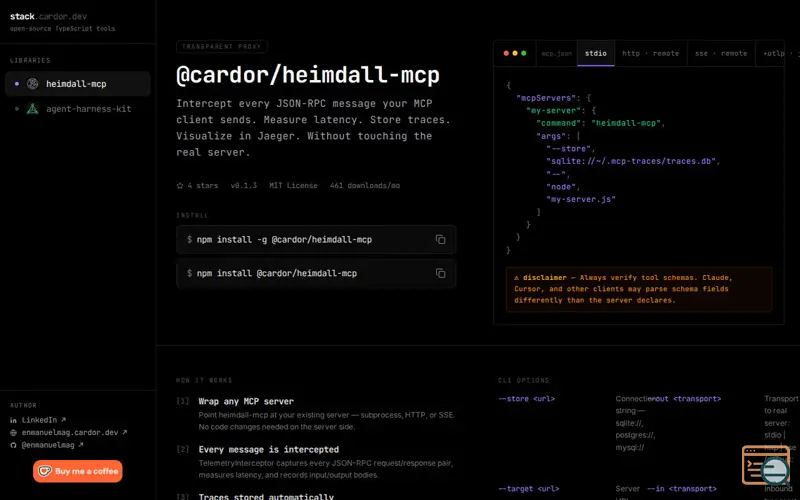The height and width of the screenshot is (500, 800).
Task: Click the --target <url> CLI option
Action: pyautogui.click(x=529, y=489)
